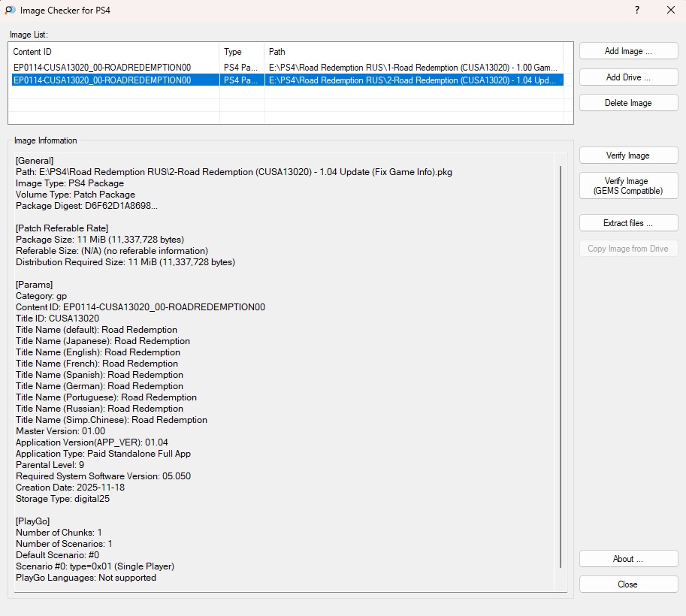686x616 pixels.
Task: Start Verify Image (GEMS Compatible)
Action: pos(628,186)
